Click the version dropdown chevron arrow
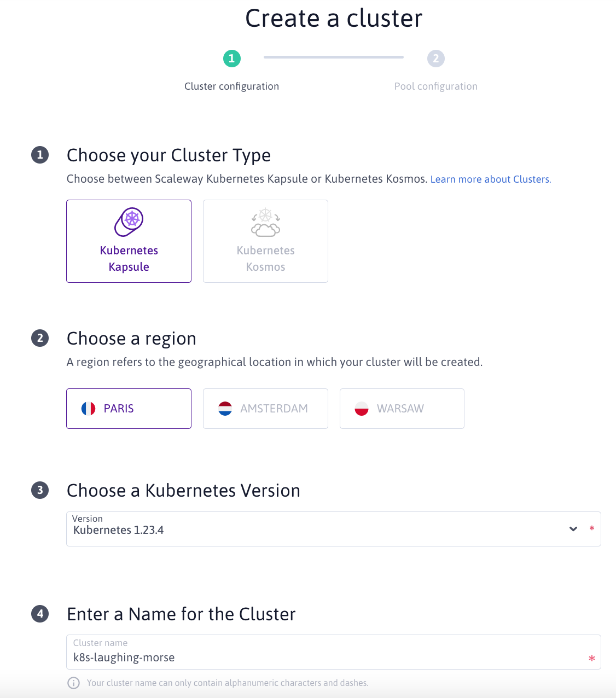Image resolution: width=616 pixels, height=698 pixels. (573, 529)
